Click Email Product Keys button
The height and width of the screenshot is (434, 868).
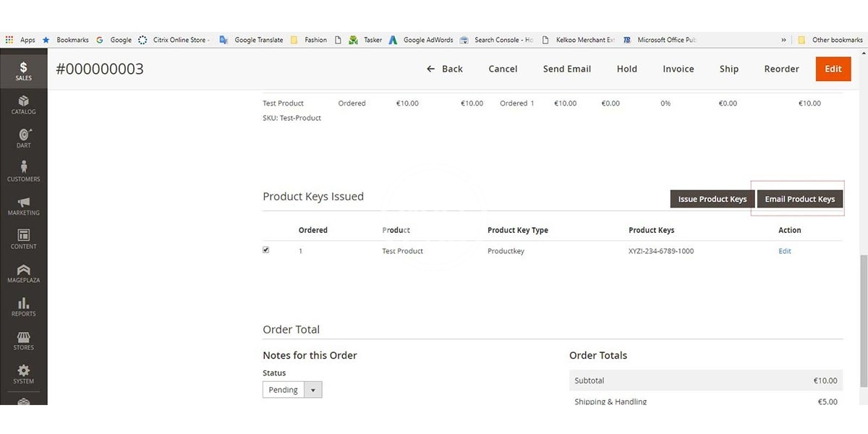(x=799, y=199)
